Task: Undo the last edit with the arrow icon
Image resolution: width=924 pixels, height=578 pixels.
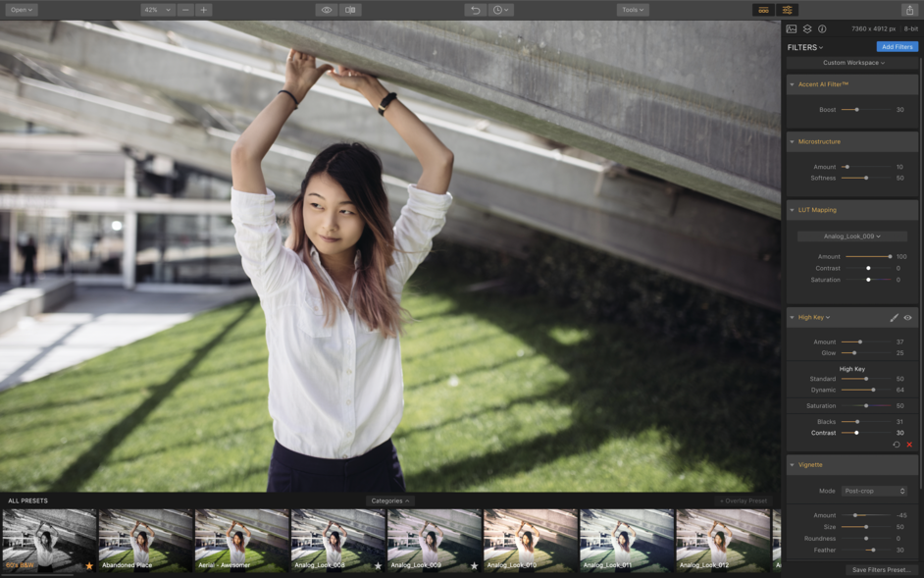Action: (477, 10)
